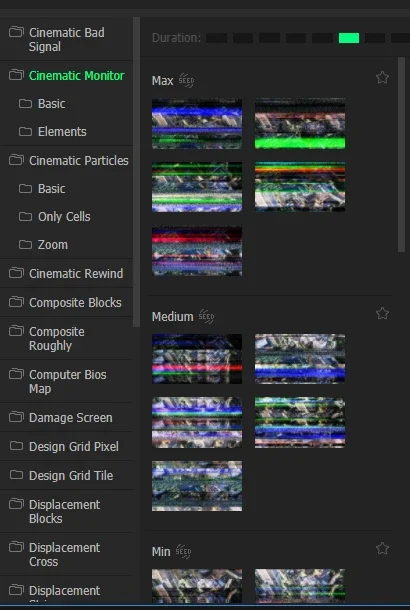The image size is (410, 610).
Task: Click the Min group heading
Action: [x=161, y=551]
